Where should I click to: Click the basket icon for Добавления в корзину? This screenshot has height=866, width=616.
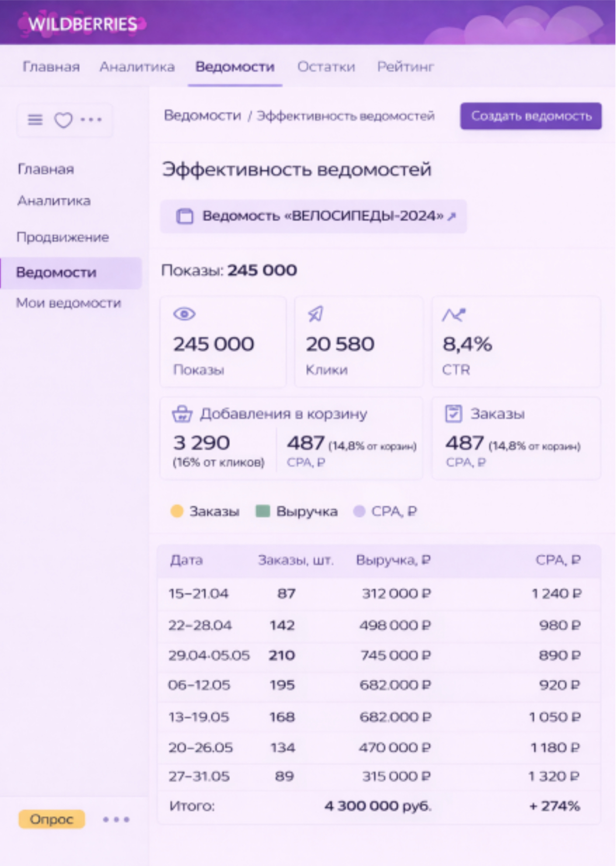pos(182,414)
